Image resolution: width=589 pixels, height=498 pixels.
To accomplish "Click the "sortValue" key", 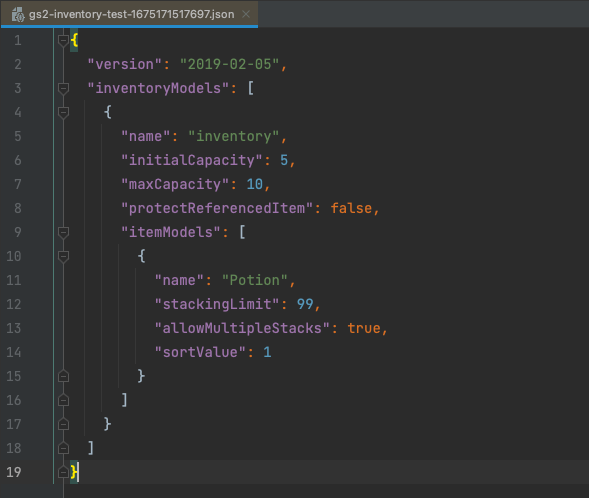I will point(200,352).
